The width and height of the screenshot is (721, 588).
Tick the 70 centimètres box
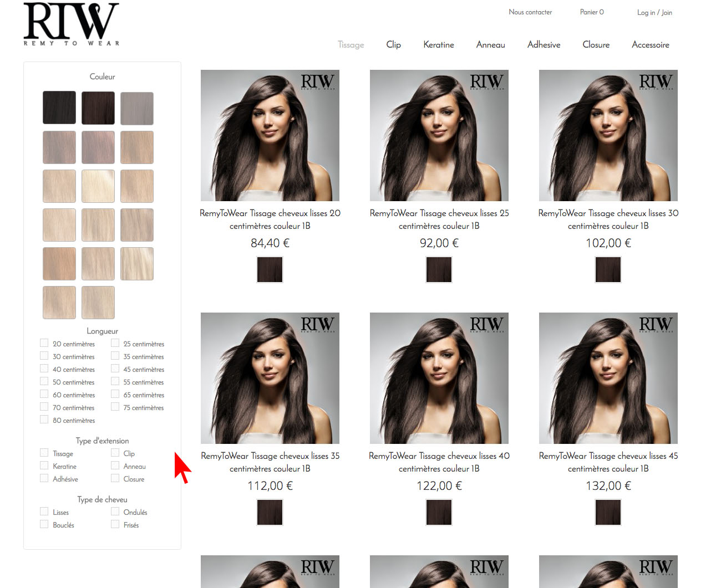44,407
